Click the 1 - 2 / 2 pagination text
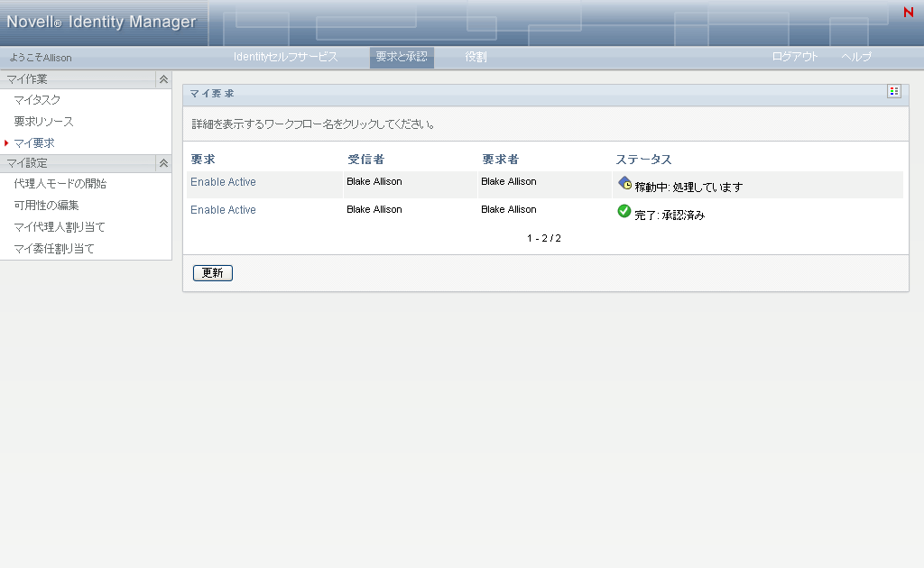This screenshot has width=924, height=568. (x=544, y=238)
